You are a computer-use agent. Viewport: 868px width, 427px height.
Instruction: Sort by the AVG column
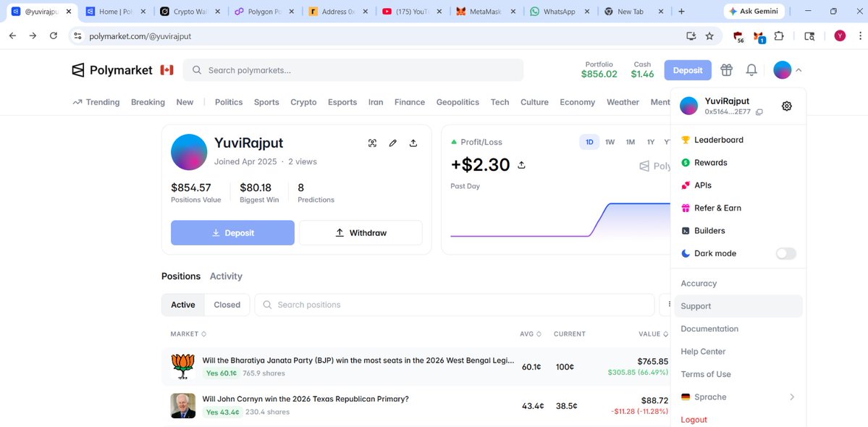tap(531, 334)
